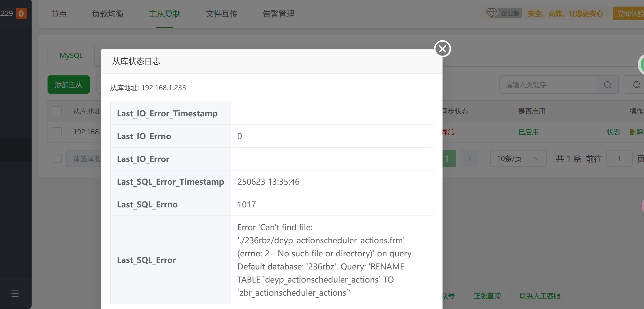Click the search magnifier icon
Screen dimensions: 644x309
point(608,85)
